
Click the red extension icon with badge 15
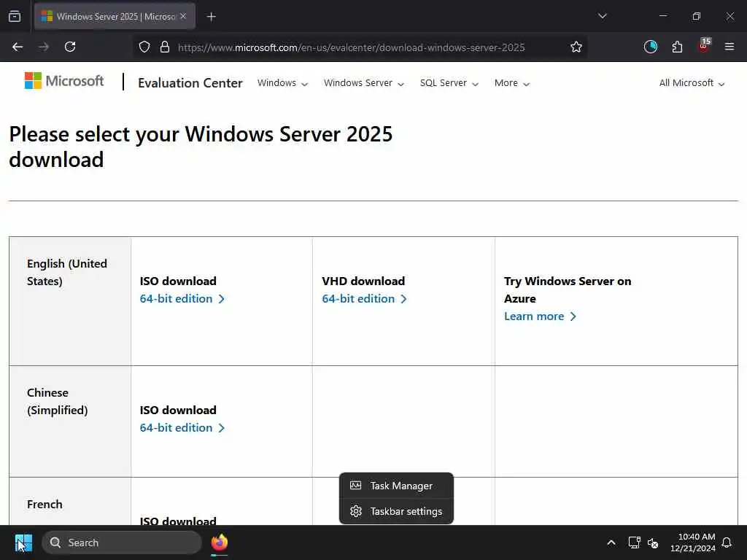point(704,46)
